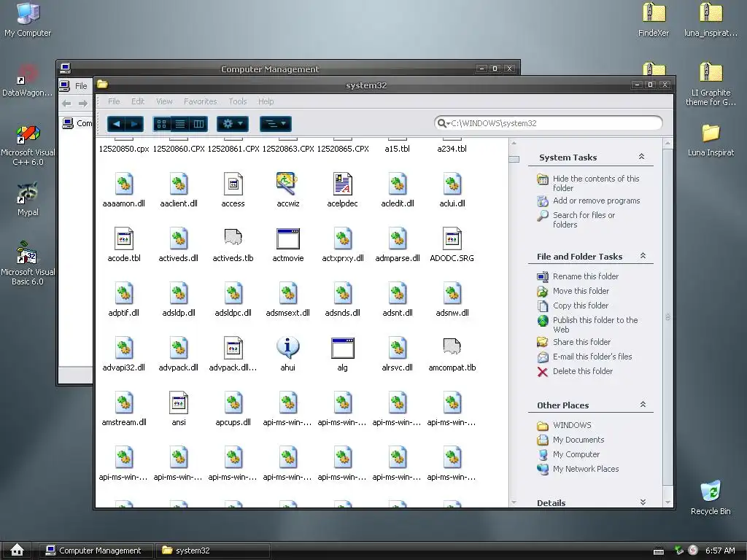This screenshot has height=560, width=747.
Task: Open the arrange items dropdown
Action: pyautogui.click(x=275, y=124)
